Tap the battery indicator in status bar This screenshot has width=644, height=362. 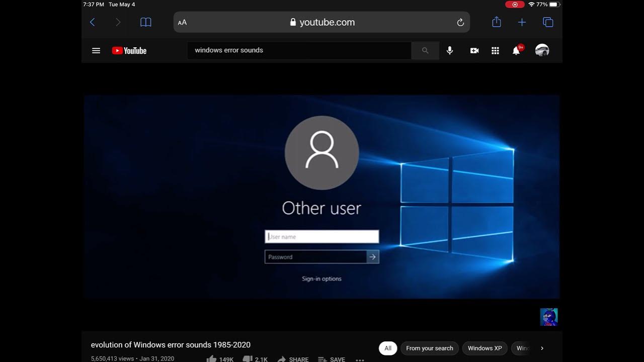coord(554,5)
